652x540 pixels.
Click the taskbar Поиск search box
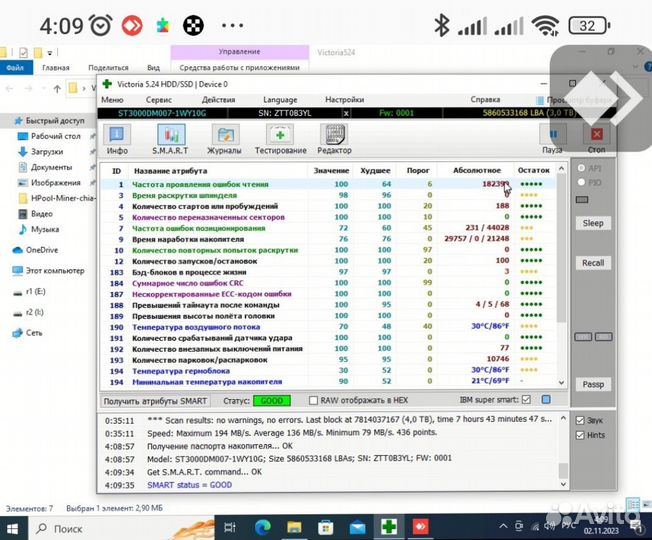point(121,529)
